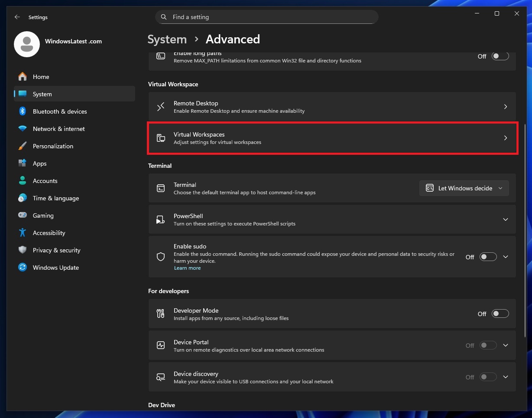The height and width of the screenshot is (418, 532).
Task: Turn on Developer Mode
Action: [x=500, y=313]
